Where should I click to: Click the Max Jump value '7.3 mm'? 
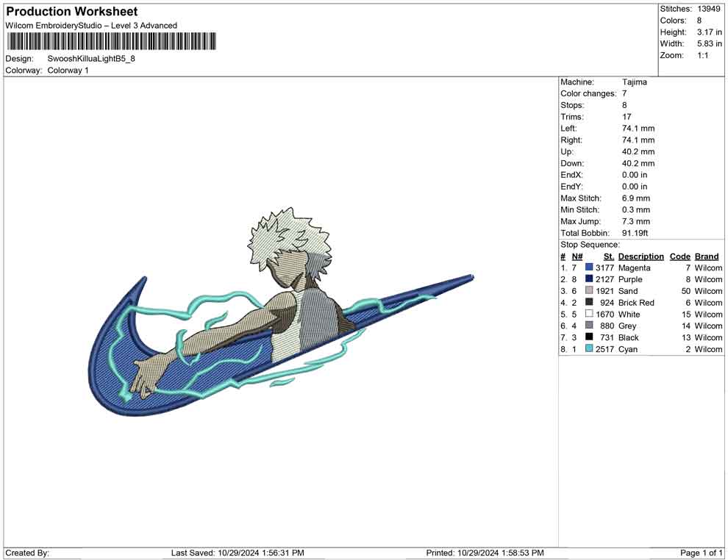636,221
